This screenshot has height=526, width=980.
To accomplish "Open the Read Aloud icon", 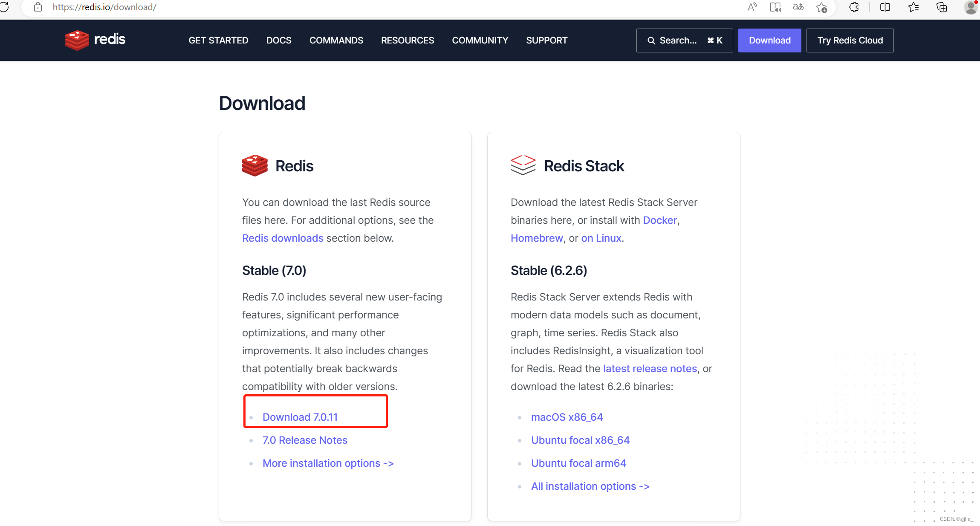I will pyautogui.click(x=752, y=7).
